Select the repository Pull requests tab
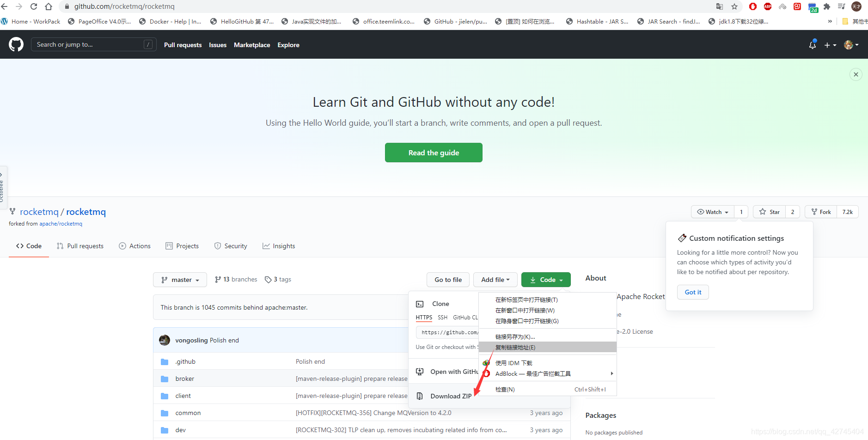The height and width of the screenshot is (440, 868). [x=80, y=246]
